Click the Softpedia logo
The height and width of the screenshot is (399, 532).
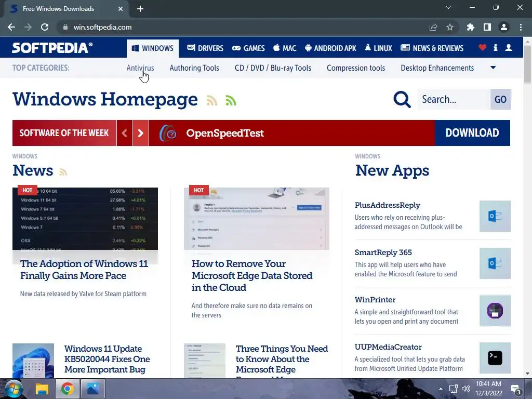pos(52,48)
